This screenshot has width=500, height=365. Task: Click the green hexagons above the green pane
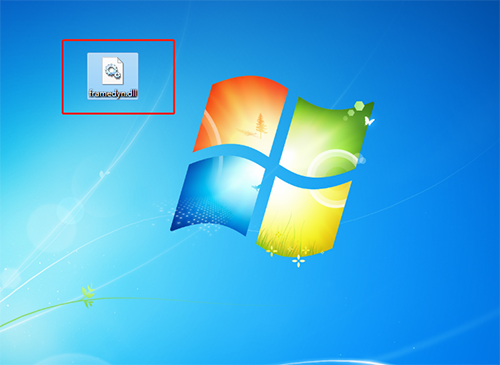click(355, 109)
